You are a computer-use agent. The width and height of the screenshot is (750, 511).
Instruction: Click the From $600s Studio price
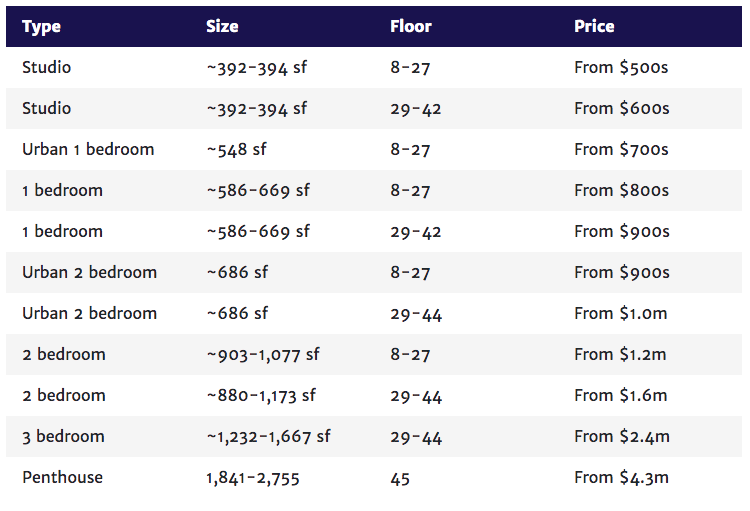(x=621, y=109)
